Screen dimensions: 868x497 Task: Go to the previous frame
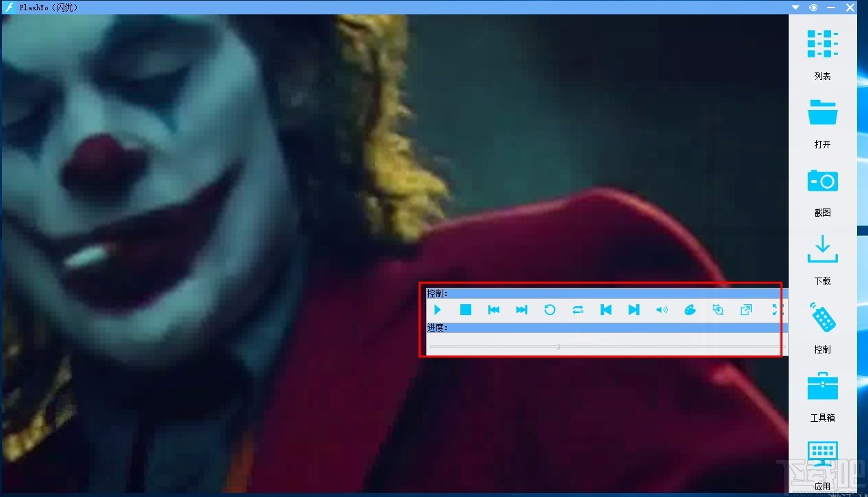pos(606,310)
